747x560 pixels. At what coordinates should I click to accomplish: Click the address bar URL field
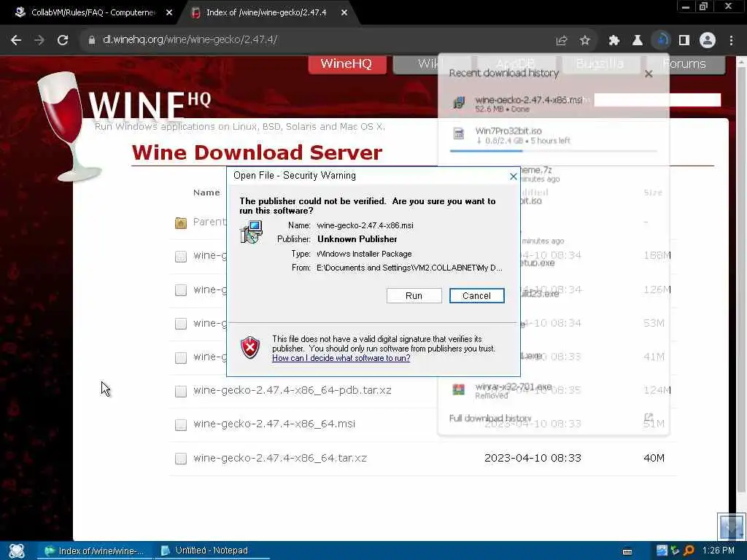[314, 40]
